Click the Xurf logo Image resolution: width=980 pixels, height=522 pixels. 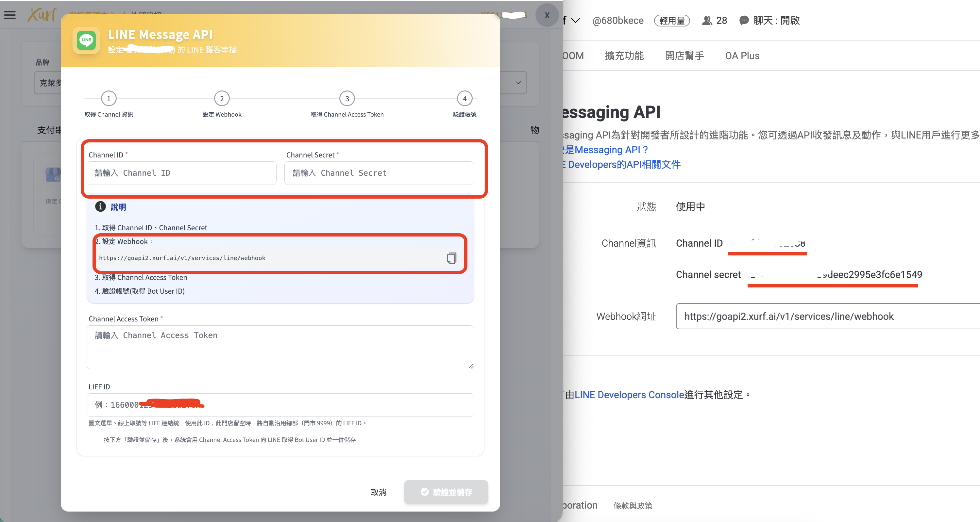tap(42, 15)
